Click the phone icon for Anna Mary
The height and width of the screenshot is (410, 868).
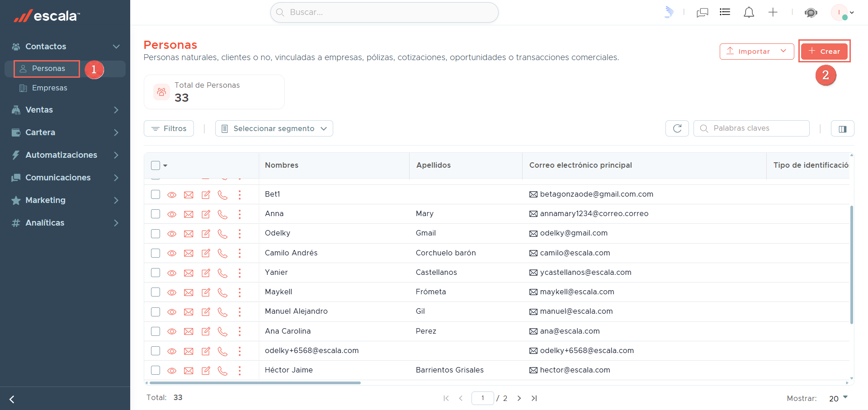(x=222, y=214)
